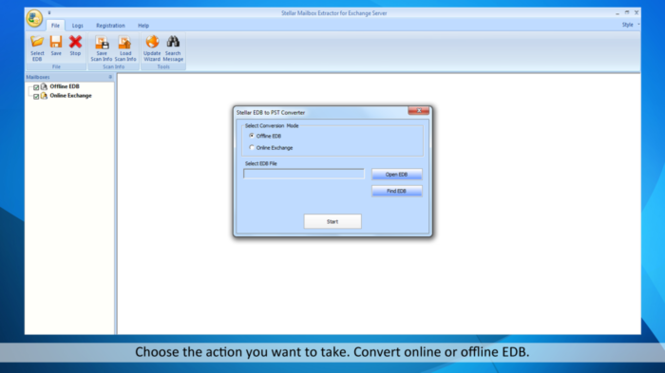
Task: Open the quick access toolbar dropdown arrow
Action: (49, 13)
